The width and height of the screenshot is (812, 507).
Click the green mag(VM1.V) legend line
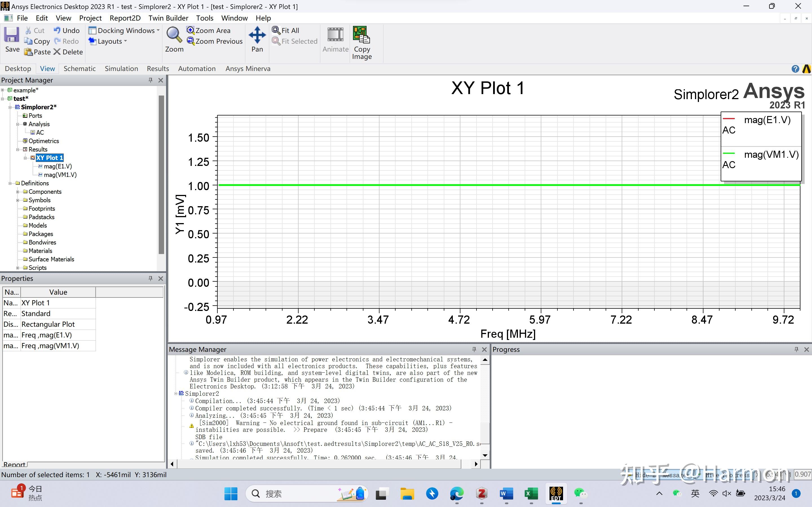pos(729,154)
